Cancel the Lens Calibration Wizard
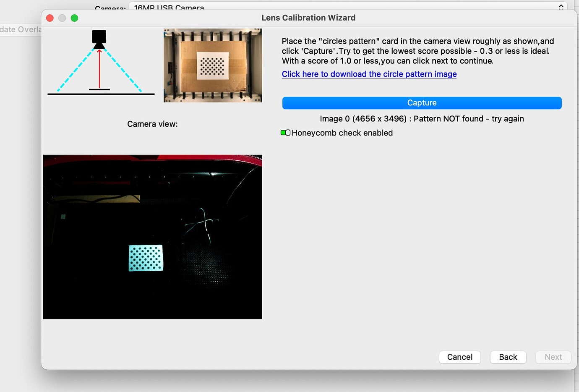579x392 pixels. (x=459, y=357)
